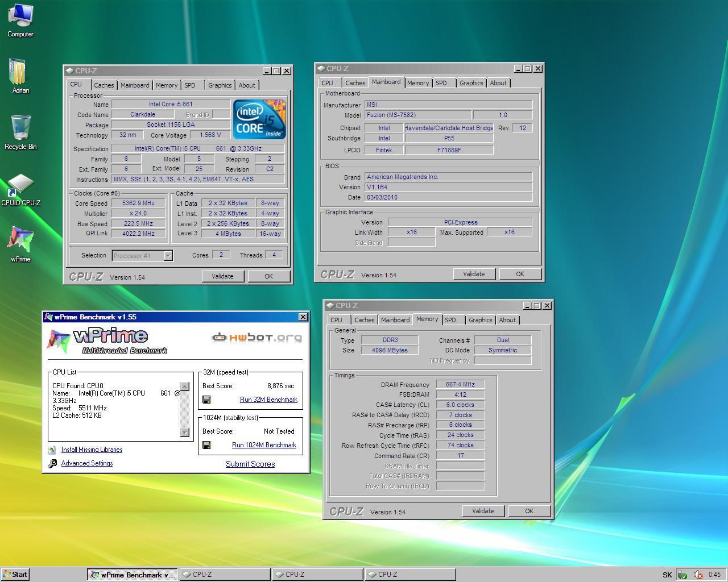This screenshot has height=582, width=728.
Task: Run the 1024M Benchmark link
Action: (x=264, y=445)
